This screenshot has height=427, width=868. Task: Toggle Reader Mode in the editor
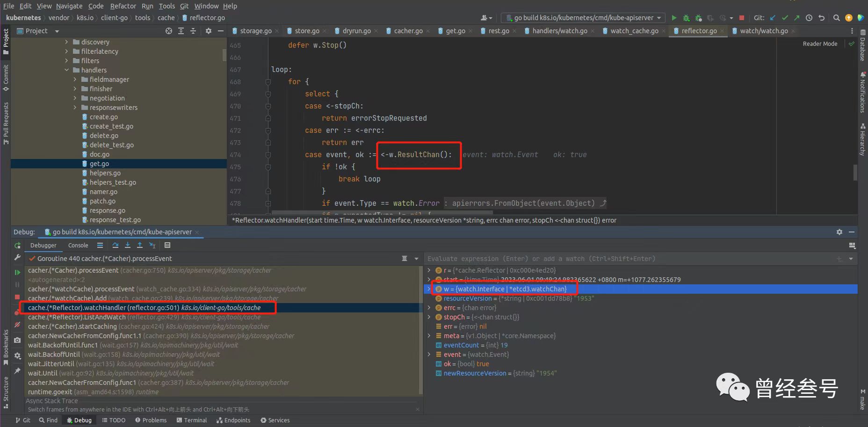pos(820,44)
